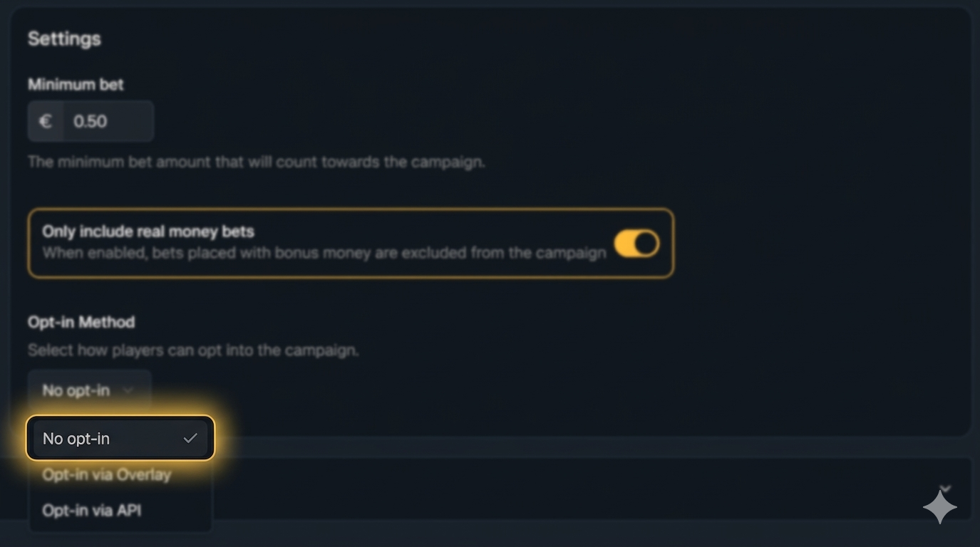
Task: Click the Opt-in Method label
Action: (x=81, y=323)
